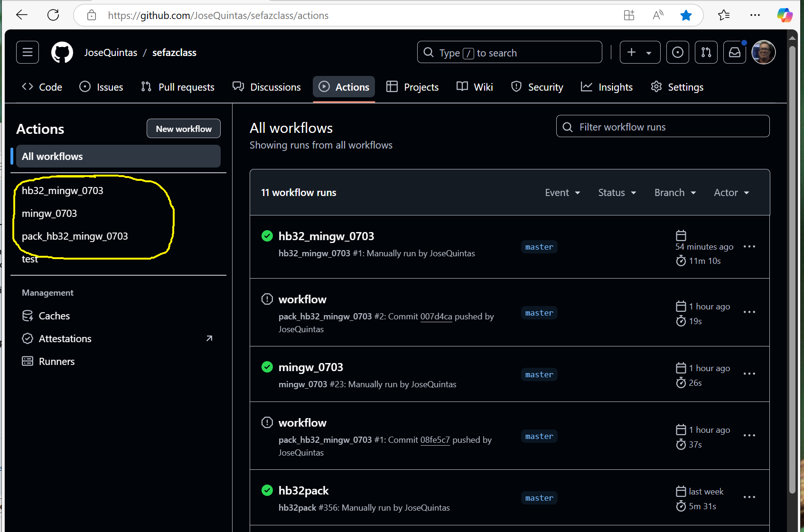This screenshot has width=804, height=532.
Task: Open the hamburger navigation menu
Action: tap(28, 53)
